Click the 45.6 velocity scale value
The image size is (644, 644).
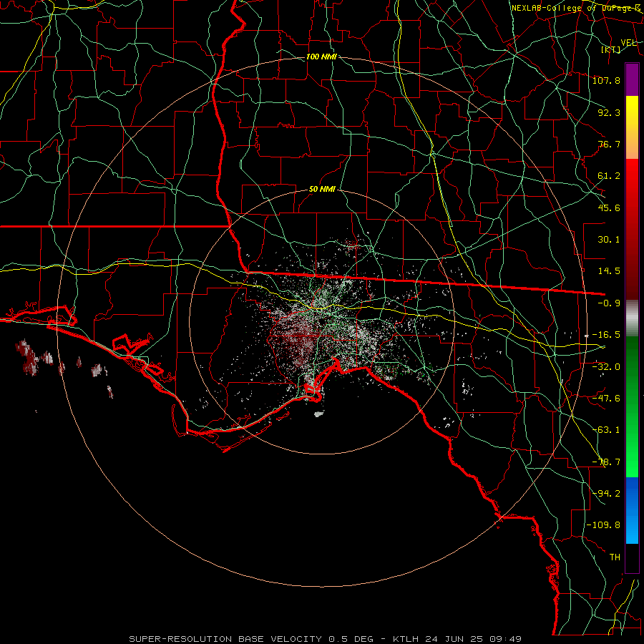(x=609, y=208)
